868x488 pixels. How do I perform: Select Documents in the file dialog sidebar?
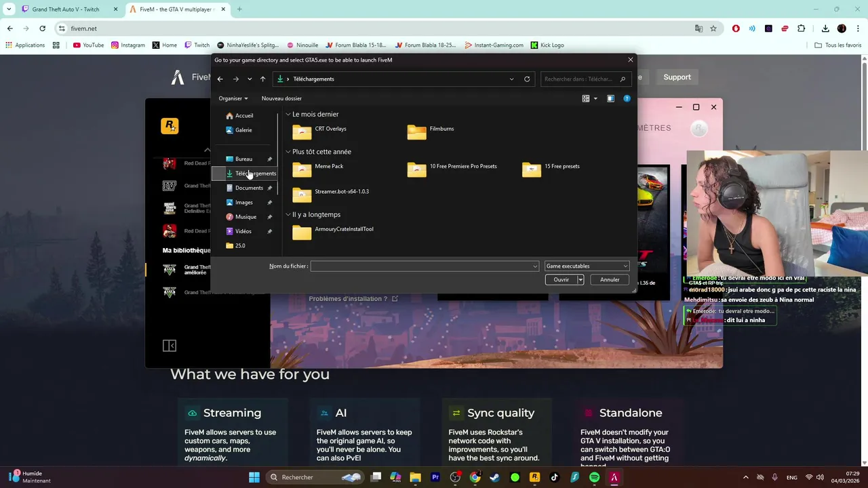pos(249,188)
